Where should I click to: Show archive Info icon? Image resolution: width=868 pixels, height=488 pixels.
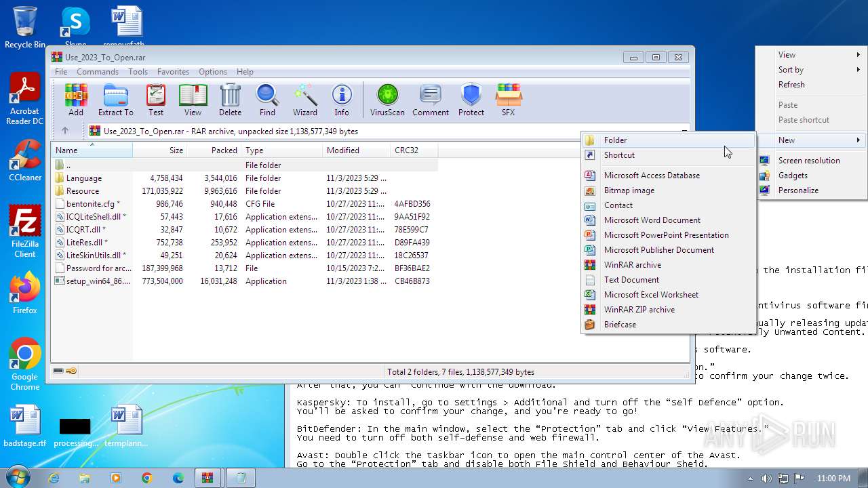[342, 100]
